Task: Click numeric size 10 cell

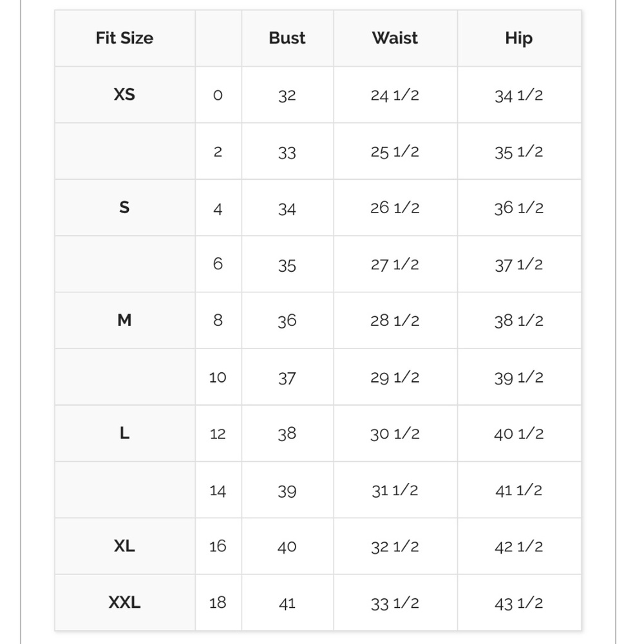Action: click(218, 377)
